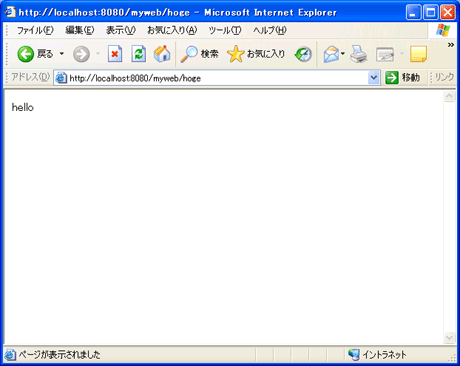Expand the Mail button dropdown arrow
The image size is (460, 366).
coord(343,54)
